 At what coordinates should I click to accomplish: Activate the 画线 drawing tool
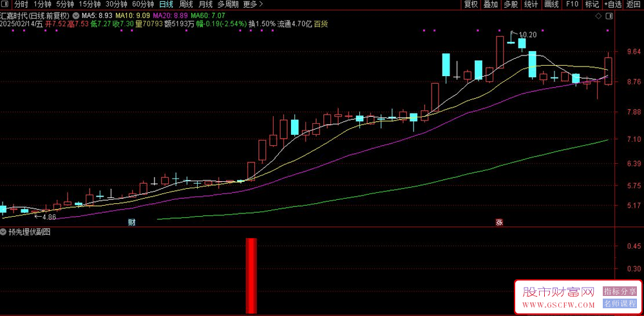pyautogui.click(x=551, y=5)
